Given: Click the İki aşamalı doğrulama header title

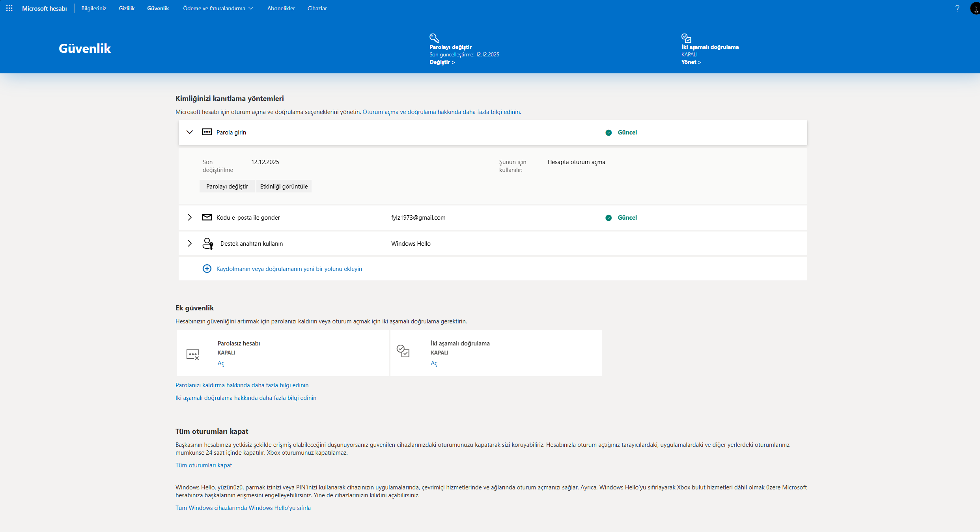Looking at the screenshot, I should 710,47.
